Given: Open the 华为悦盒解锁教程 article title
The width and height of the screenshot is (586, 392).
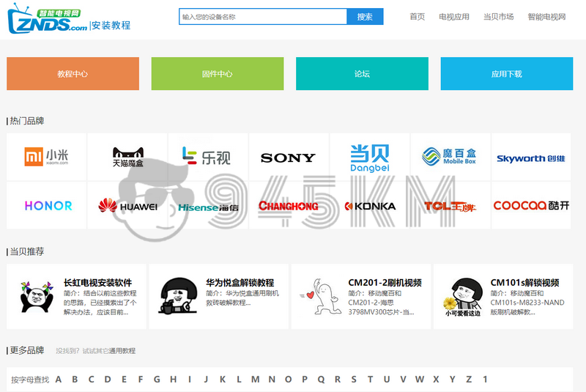Looking at the screenshot, I should coord(240,283).
